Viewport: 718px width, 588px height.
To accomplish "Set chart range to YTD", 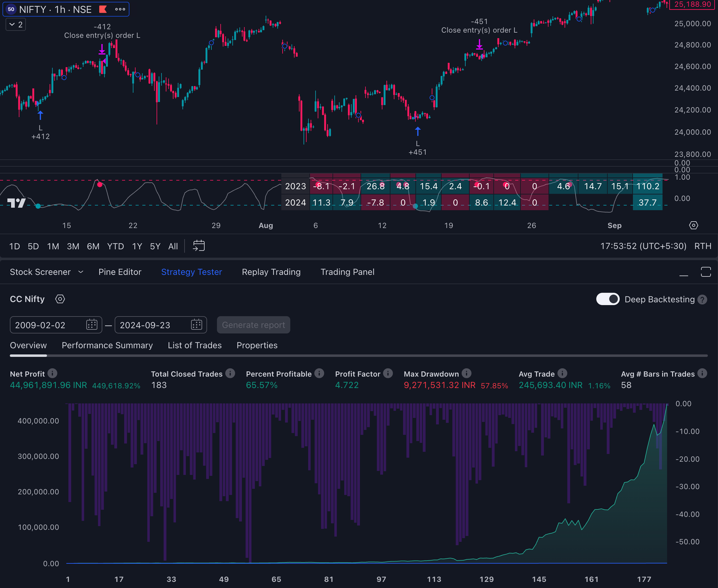I will click(x=115, y=246).
